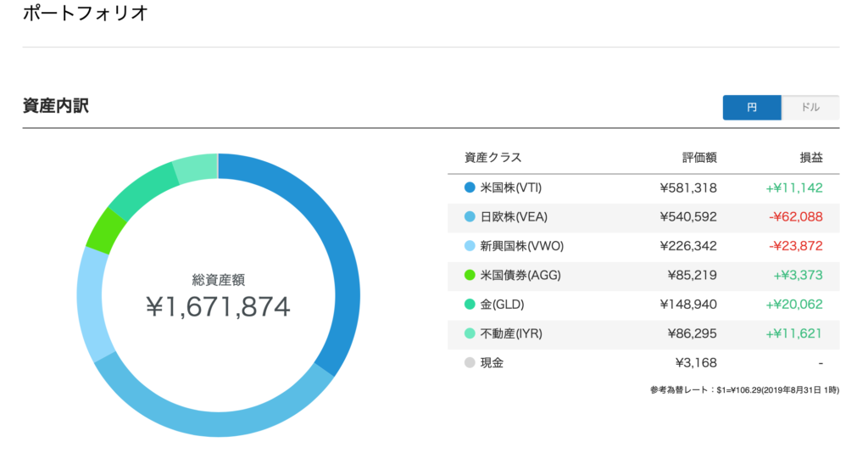Click the 評価額 column header

click(699, 158)
